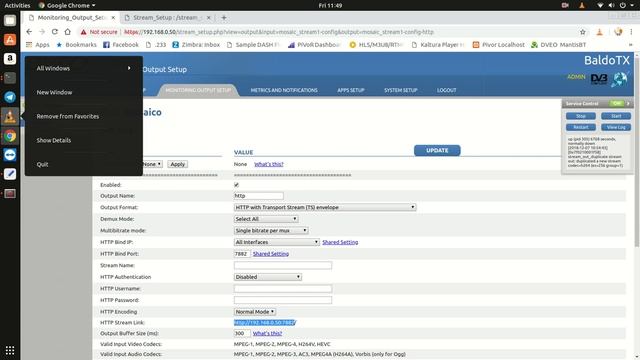640x360 pixels.
Task: Click the browser forward arrow
Action: pos(42,32)
